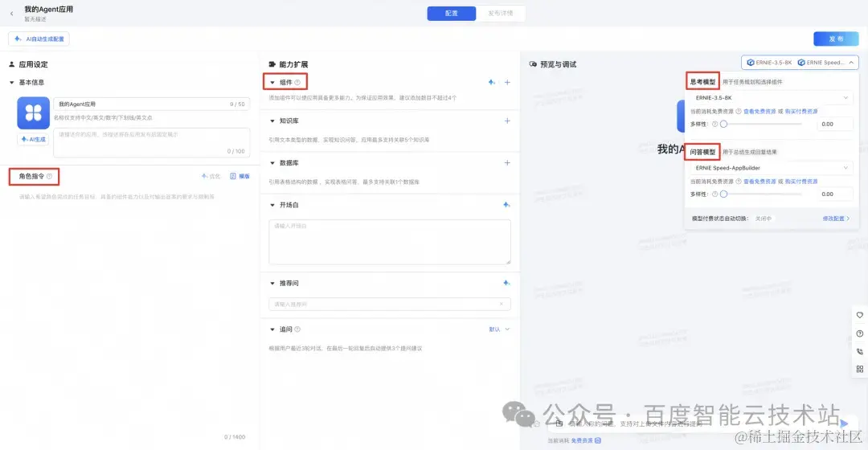This screenshot has width=868, height=450.
Task: Open 购买付费资源 under 问答模型
Action: click(801, 182)
